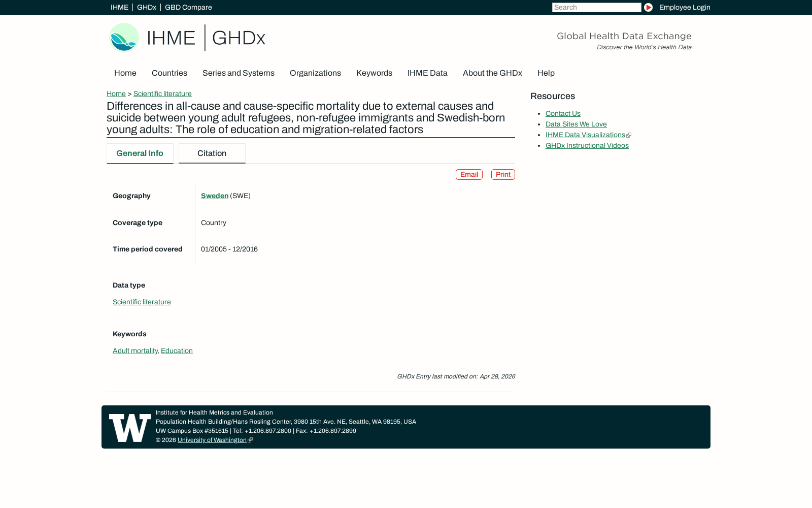The width and height of the screenshot is (812, 508).
Task: Open GHDx link in top bar
Action: pos(147,7)
